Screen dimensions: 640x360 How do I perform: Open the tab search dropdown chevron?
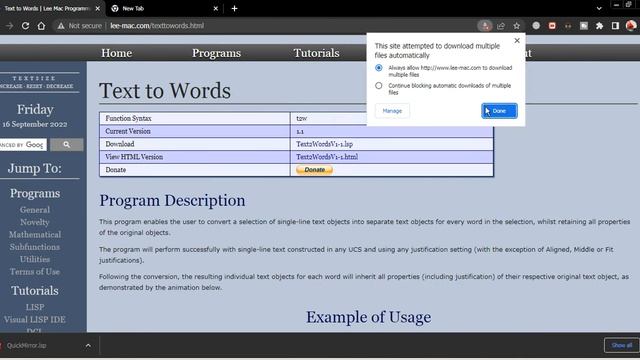click(599, 8)
